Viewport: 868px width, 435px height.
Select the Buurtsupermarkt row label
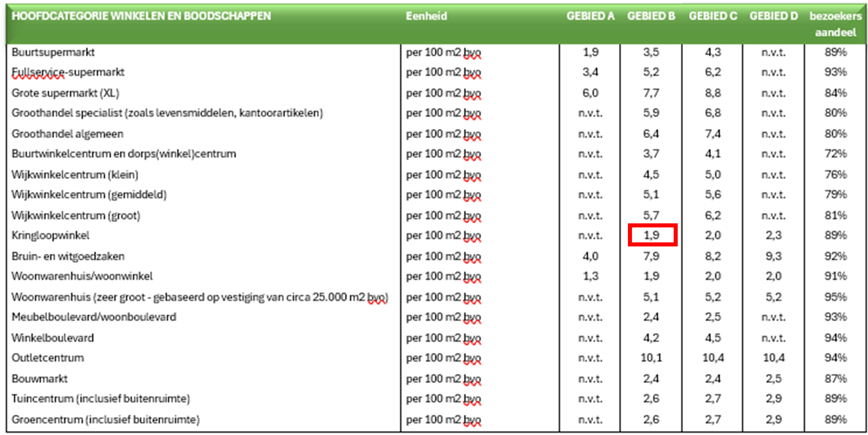[x=53, y=52]
